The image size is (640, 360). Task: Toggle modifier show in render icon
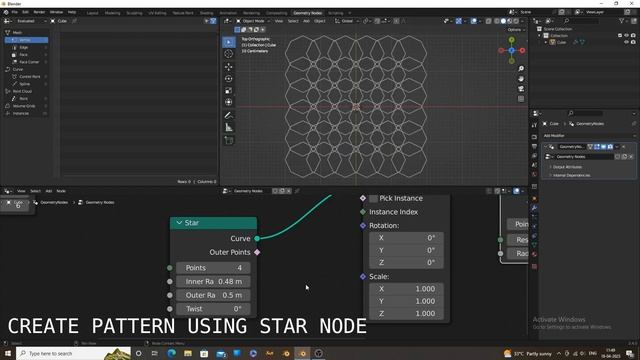[x=610, y=147]
